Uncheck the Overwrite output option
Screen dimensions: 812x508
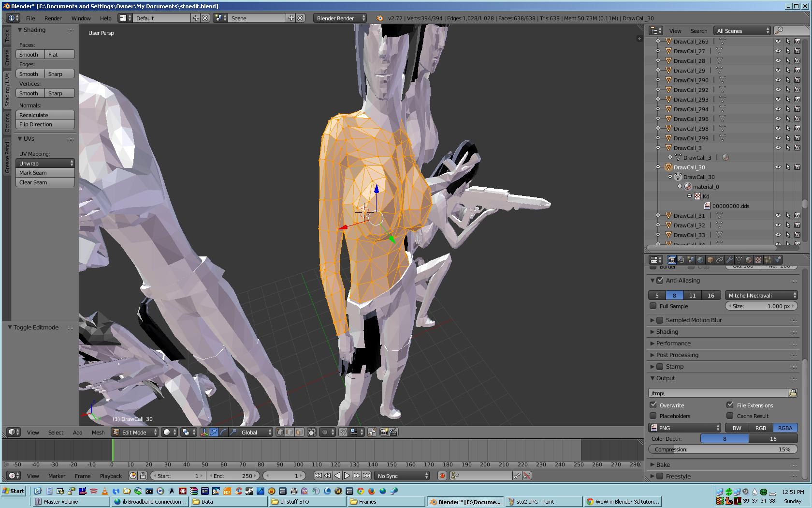pyautogui.click(x=653, y=405)
